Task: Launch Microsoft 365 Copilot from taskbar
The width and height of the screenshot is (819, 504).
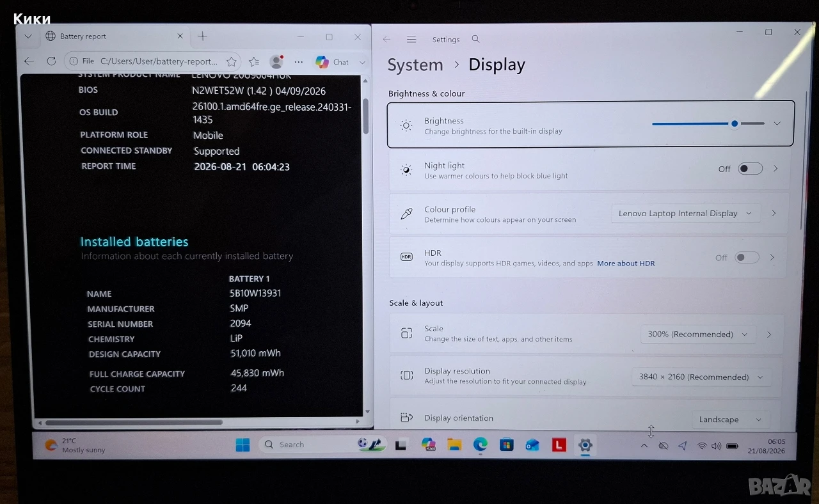Action: [428, 445]
